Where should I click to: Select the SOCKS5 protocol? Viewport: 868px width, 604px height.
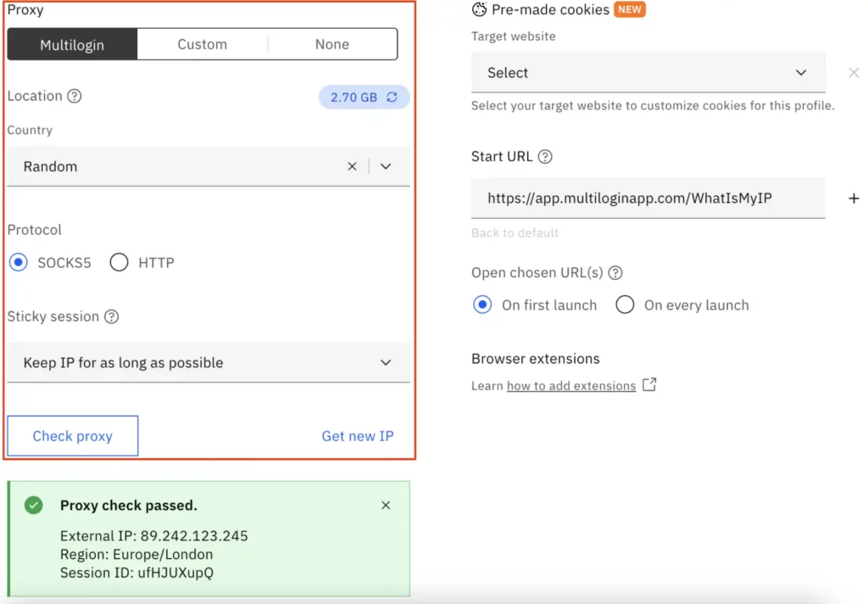[x=19, y=262]
